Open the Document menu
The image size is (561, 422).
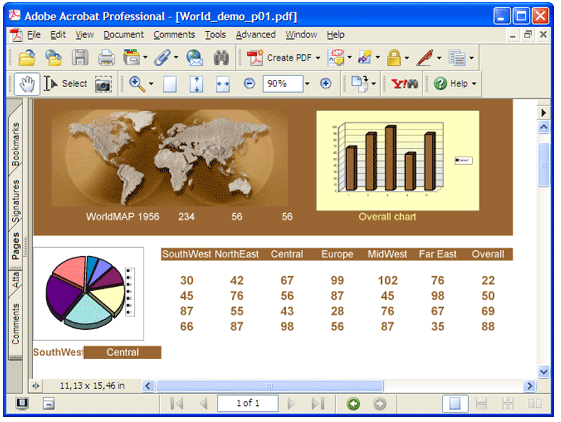124,35
